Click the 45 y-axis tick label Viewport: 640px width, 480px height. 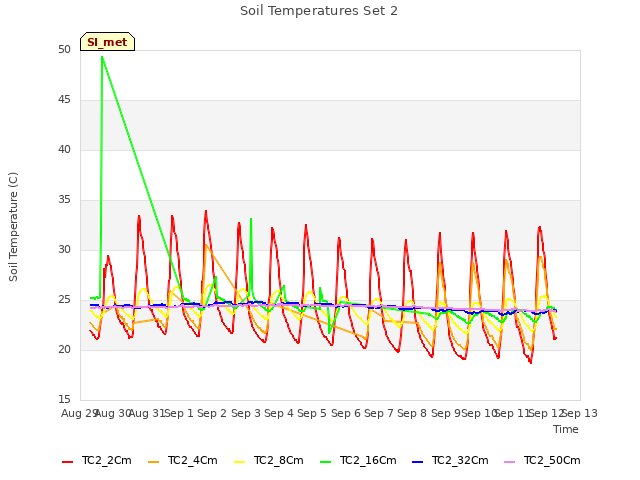click(64, 100)
